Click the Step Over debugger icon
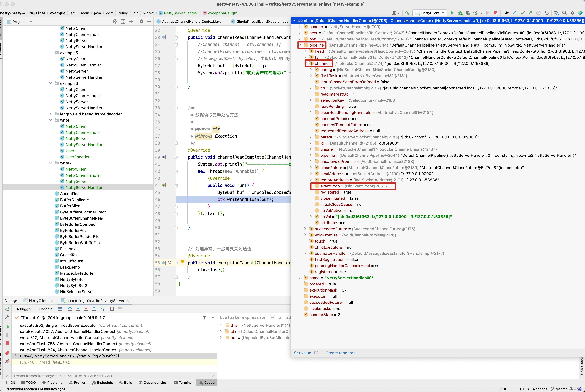Viewport: 585px width, 392px height. coord(70,309)
